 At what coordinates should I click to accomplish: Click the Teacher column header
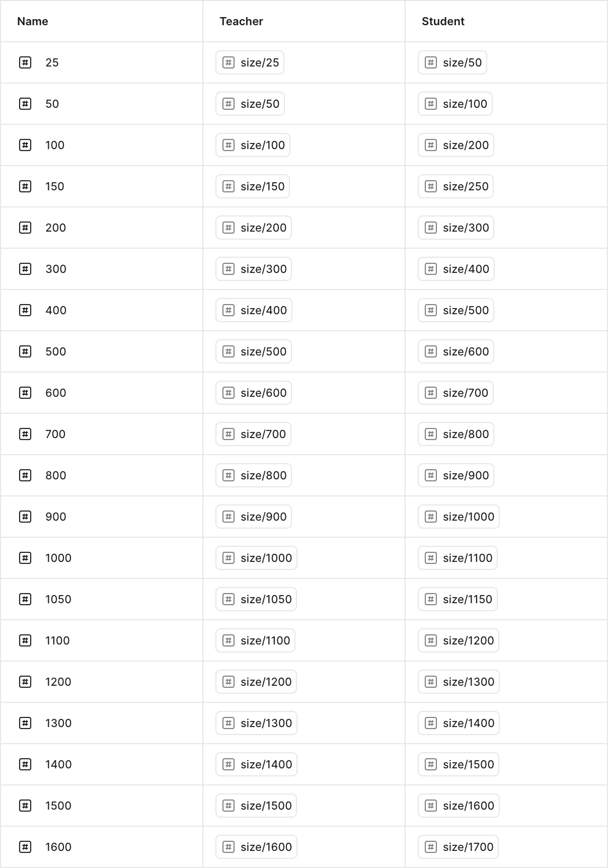(241, 21)
